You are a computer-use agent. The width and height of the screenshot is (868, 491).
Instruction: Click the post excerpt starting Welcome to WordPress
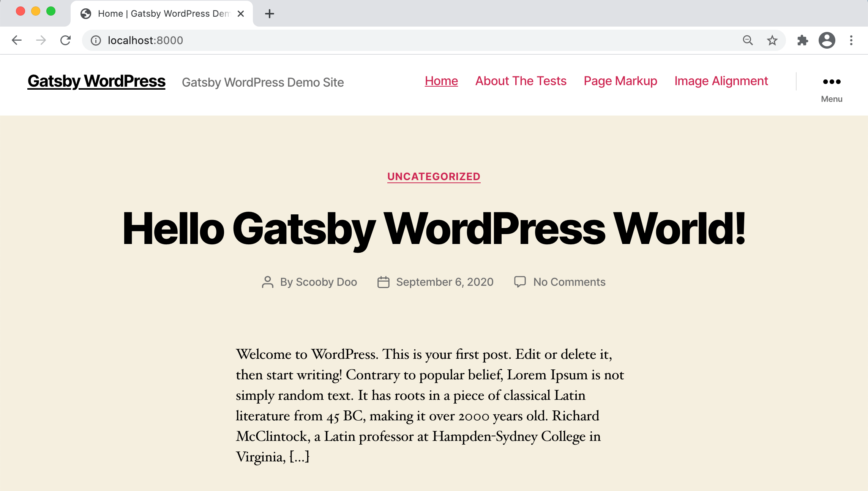(430, 405)
